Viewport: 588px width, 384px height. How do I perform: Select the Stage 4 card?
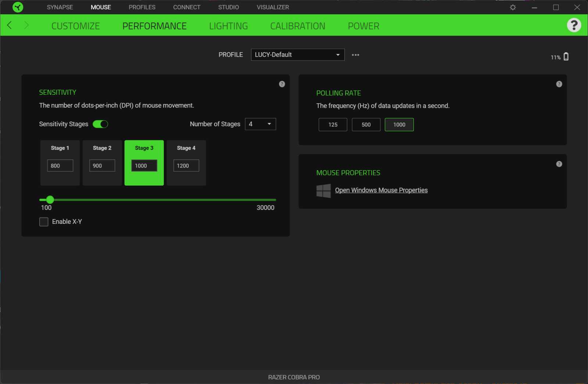point(186,163)
